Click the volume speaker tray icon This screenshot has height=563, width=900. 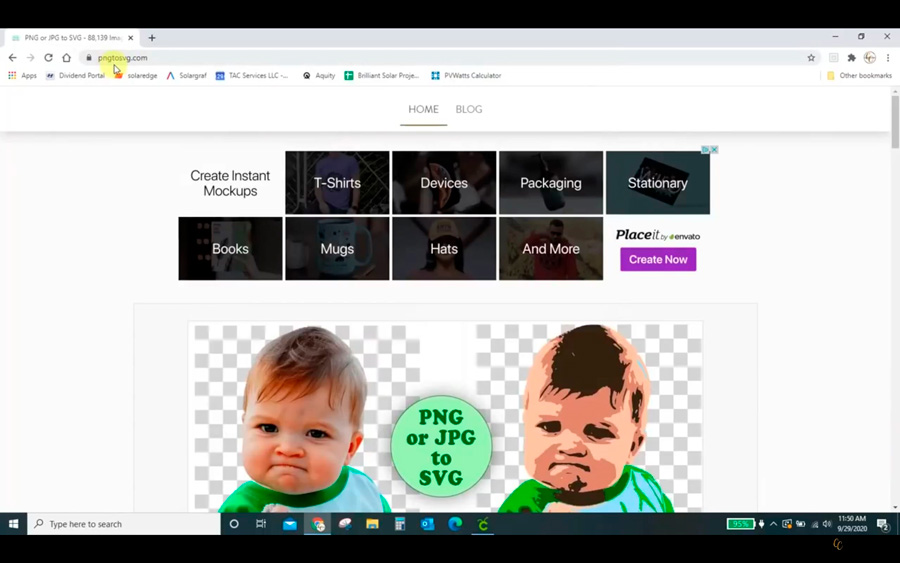(x=827, y=524)
